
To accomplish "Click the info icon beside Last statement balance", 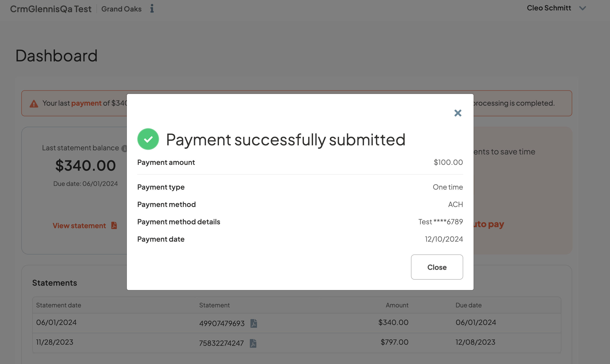I will tap(124, 148).
